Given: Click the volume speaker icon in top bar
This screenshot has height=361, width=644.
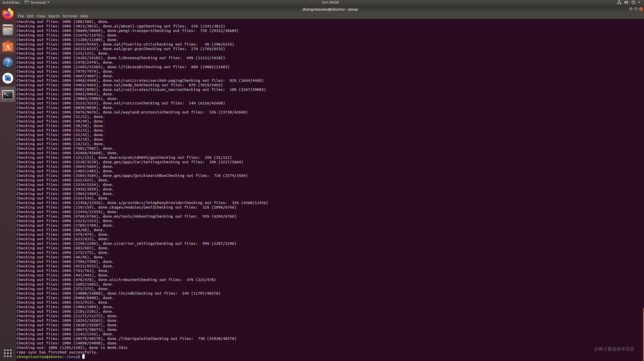Looking at the screenshot, I should (626, 2).
